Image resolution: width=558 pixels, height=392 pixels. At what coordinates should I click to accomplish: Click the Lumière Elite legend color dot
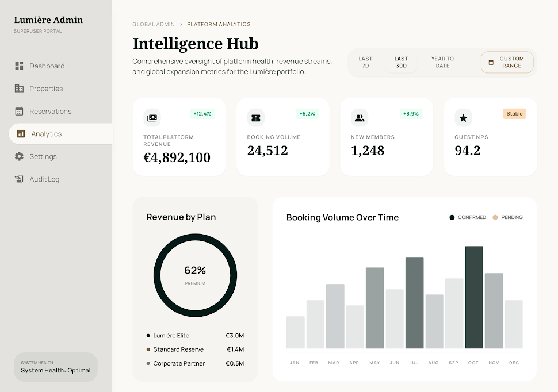click(x=148, y=335)
